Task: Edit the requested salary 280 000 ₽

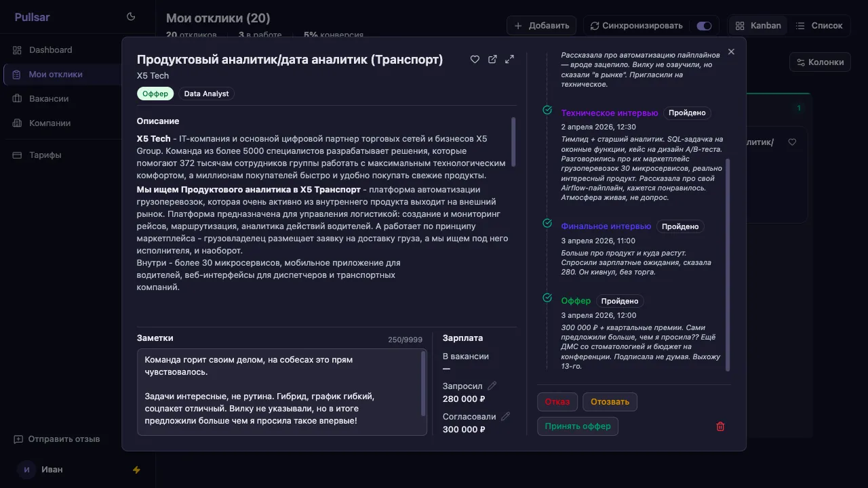Action: coord(492,386)
